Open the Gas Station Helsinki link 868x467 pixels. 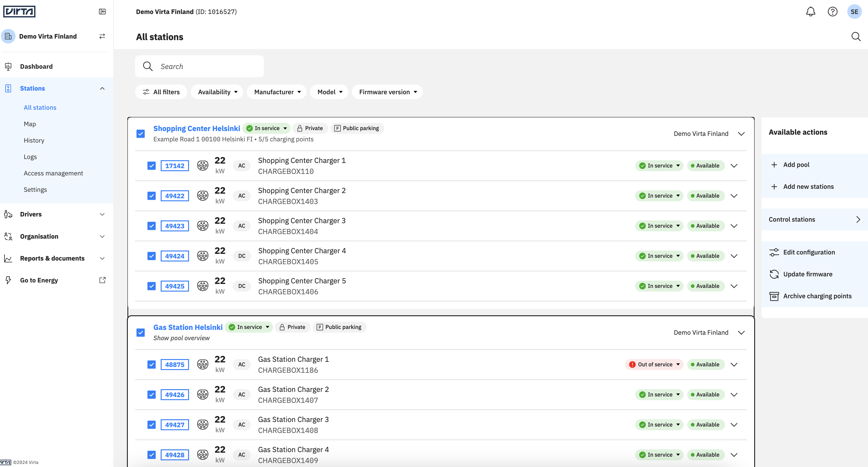click(188, 327)
